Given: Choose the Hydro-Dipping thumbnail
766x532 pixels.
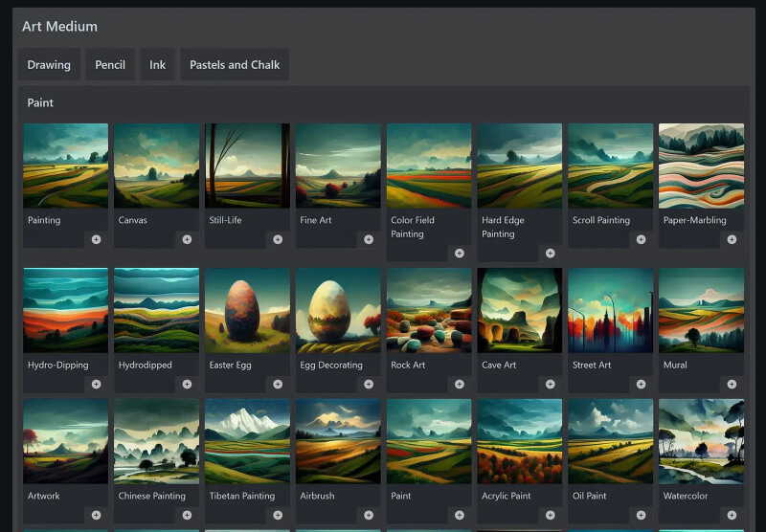Looking at the screenshot, I should (x=65, y=310).
